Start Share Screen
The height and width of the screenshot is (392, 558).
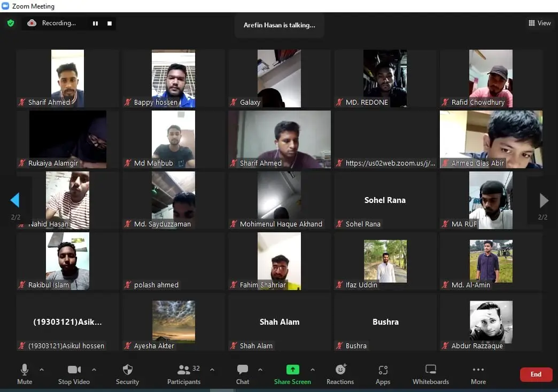pos(292,374)
